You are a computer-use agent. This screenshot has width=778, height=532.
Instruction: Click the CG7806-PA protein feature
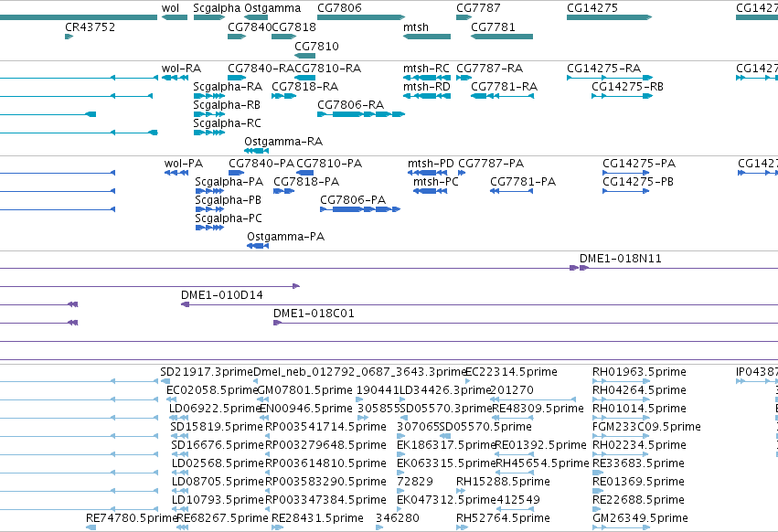[360, 209]
